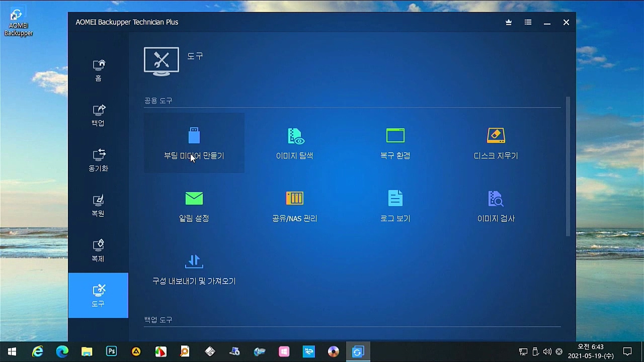Open the 복구 환경 tool
Screen dimensions: 644x362
[395, 143]
